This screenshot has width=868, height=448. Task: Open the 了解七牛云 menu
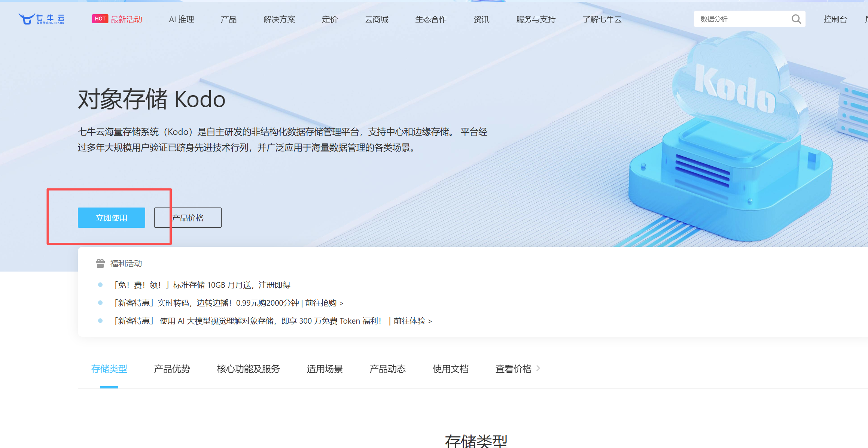(602, 19)
